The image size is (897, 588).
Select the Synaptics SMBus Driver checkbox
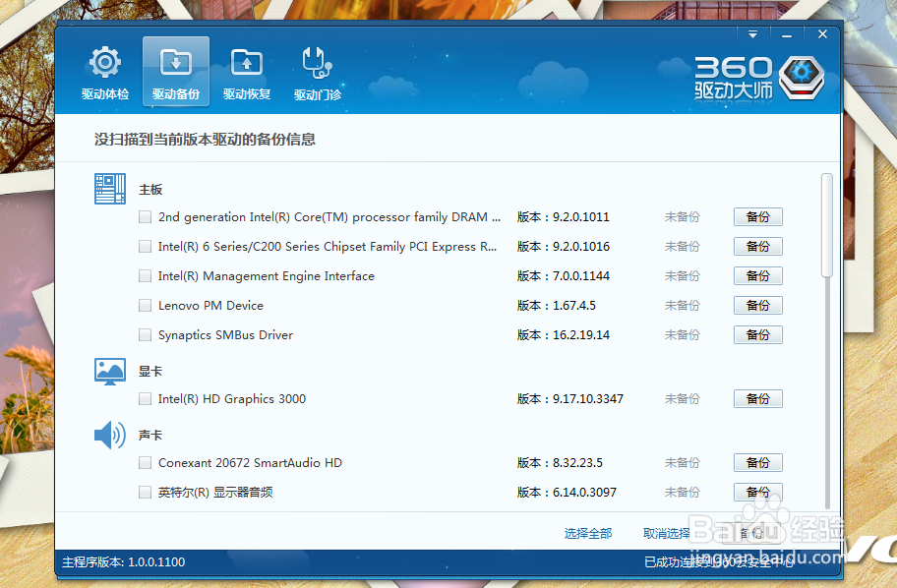[146, 335]
